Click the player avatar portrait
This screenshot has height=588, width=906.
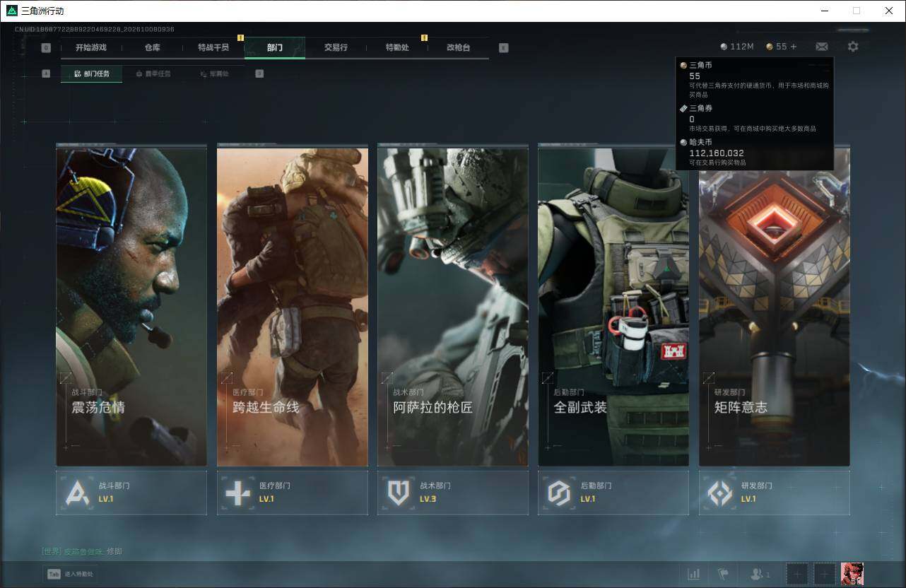(852, 574)
